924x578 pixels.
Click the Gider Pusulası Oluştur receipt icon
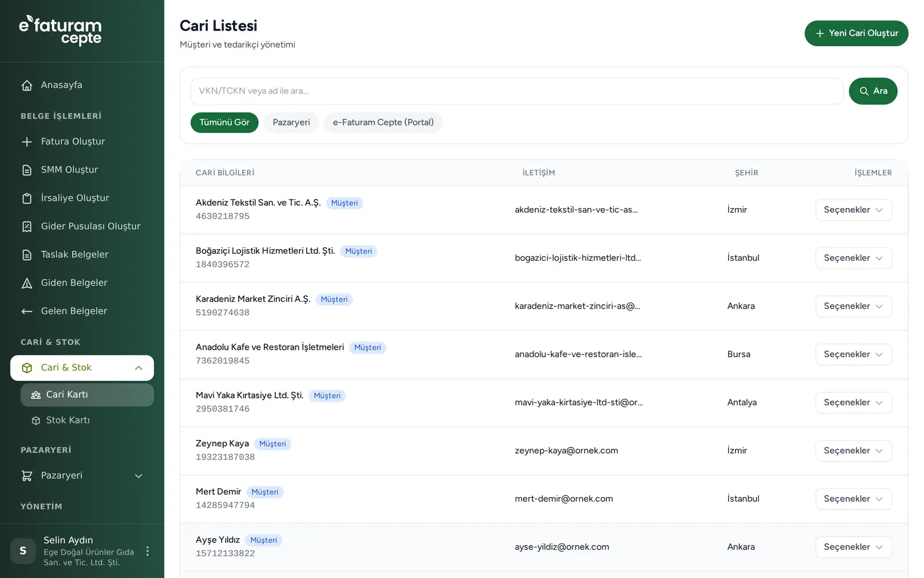pos(27,227)
